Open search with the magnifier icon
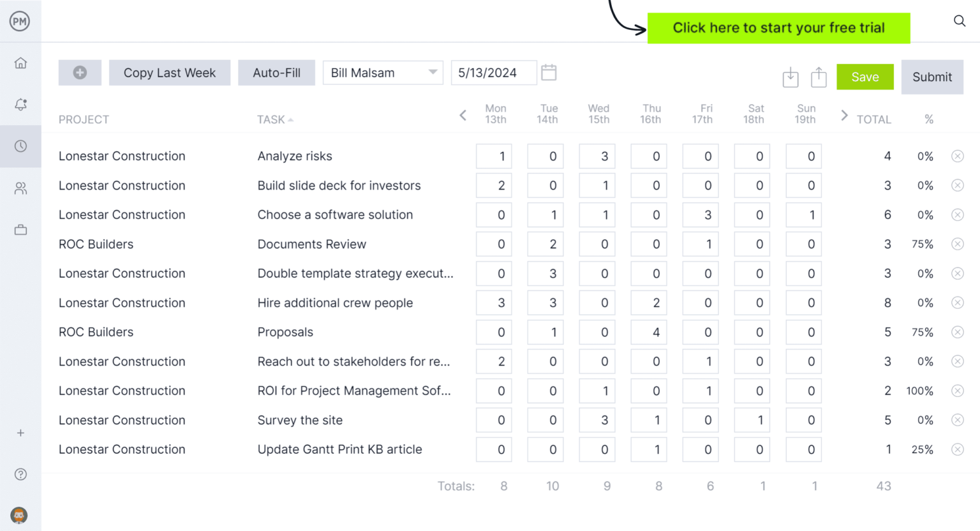This screenshot has width=980, height=531. 960,21
